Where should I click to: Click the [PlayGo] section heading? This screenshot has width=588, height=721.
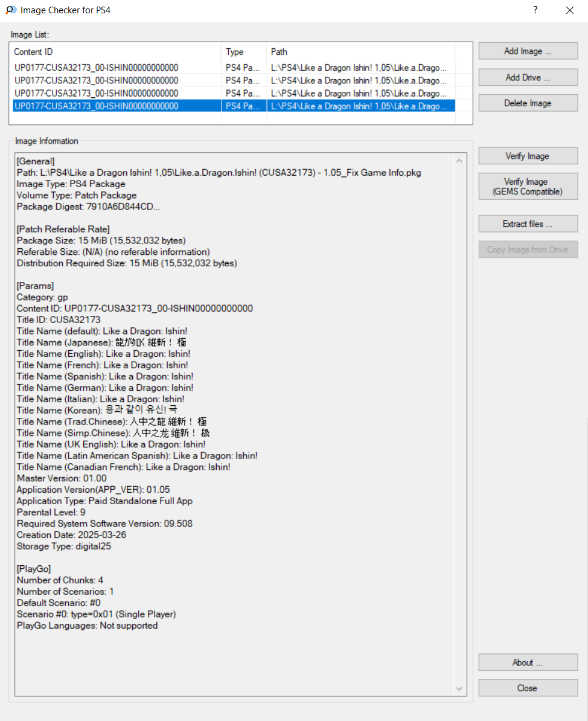34,569
